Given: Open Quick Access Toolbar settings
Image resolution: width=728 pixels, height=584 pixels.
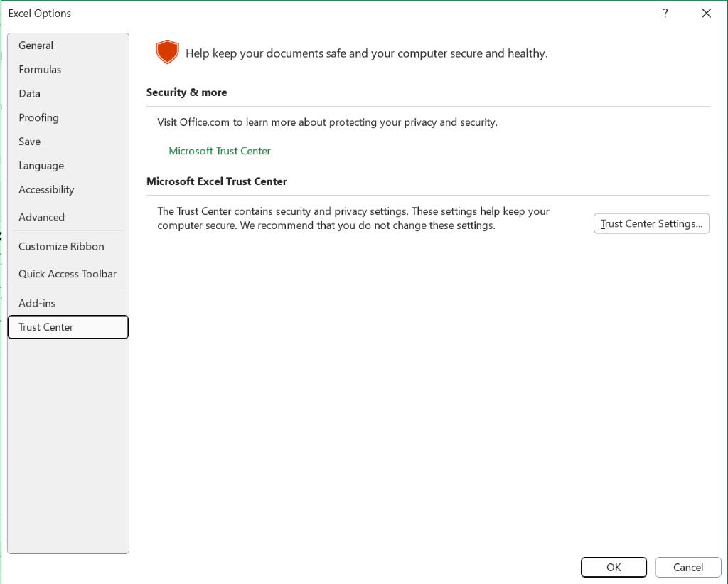Looking at the screenshot, I should coord(68,274).
